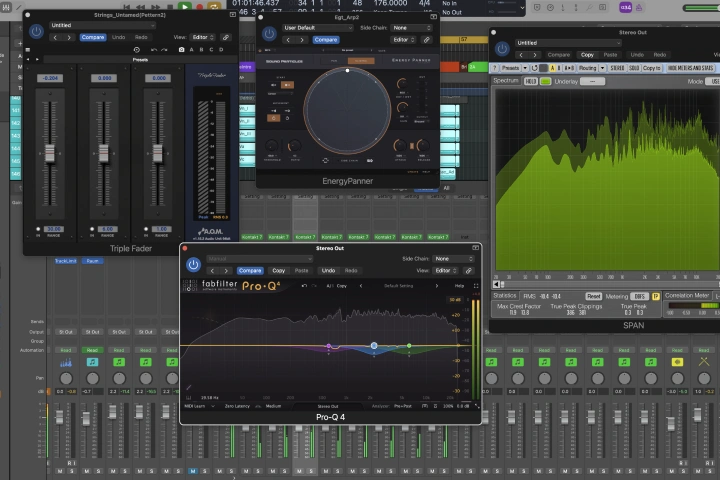Image resolution: width=720 pixels, height=480 pixels.
Task: Click Copy to button in SPAN toolbar
Action: tap(651, 68)
